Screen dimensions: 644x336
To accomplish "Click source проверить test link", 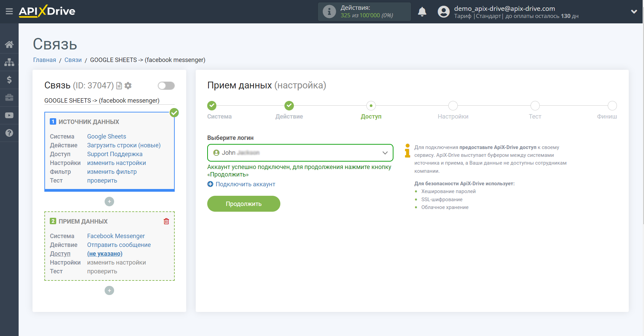I will pyautogui.click(x=102, y=181).
